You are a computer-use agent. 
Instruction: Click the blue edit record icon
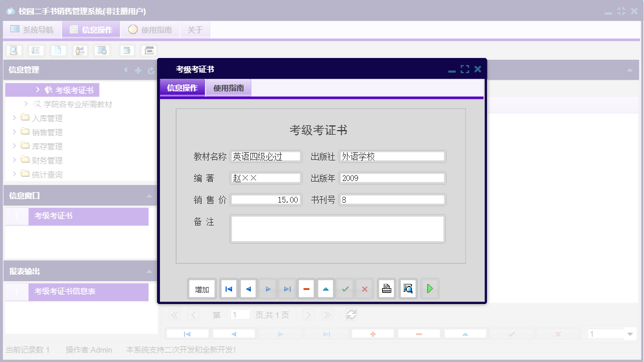pyautogui.click(x=326, y=288)
